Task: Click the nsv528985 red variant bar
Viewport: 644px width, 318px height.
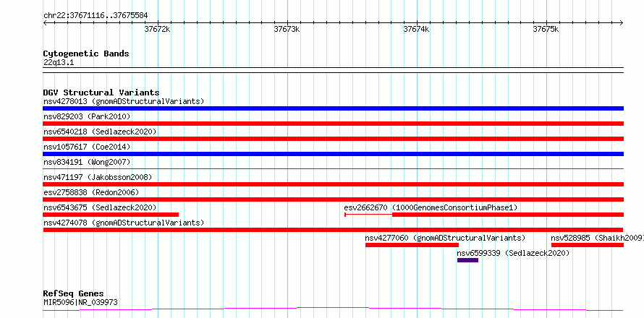Action: coord(588,245)
